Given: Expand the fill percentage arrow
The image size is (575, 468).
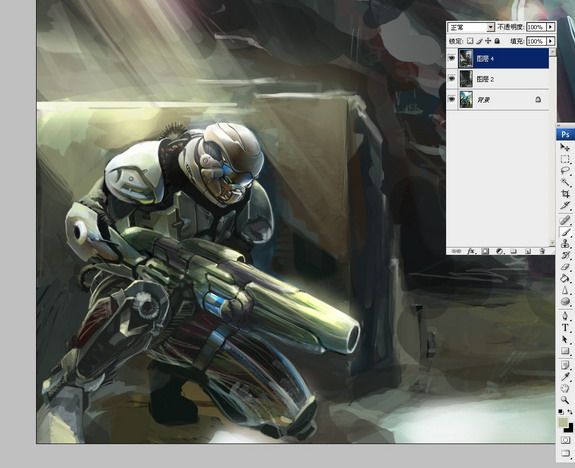Looking at the screenshot, I should [551, 41].
